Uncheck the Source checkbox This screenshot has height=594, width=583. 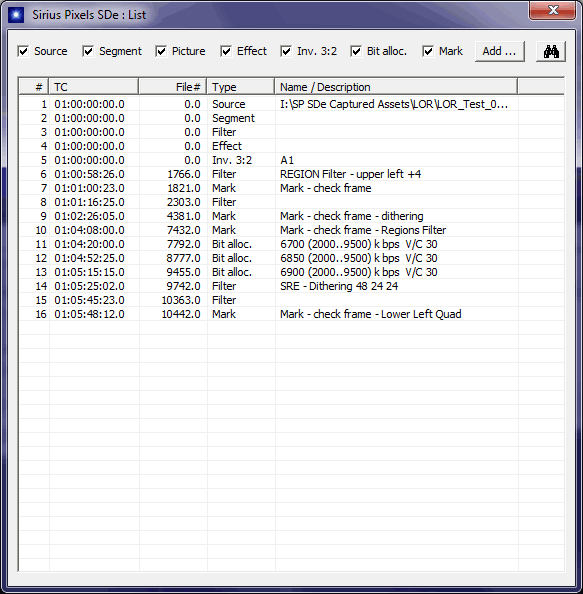[x=23, y=51]
